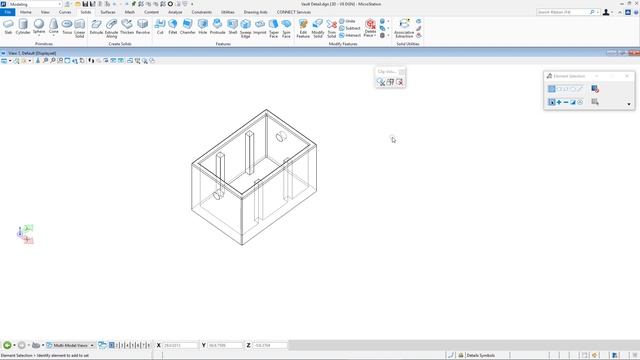Screen dimensions: 640x360
Task: Select the Cut feature tool
Action: (x=160, y=27)
